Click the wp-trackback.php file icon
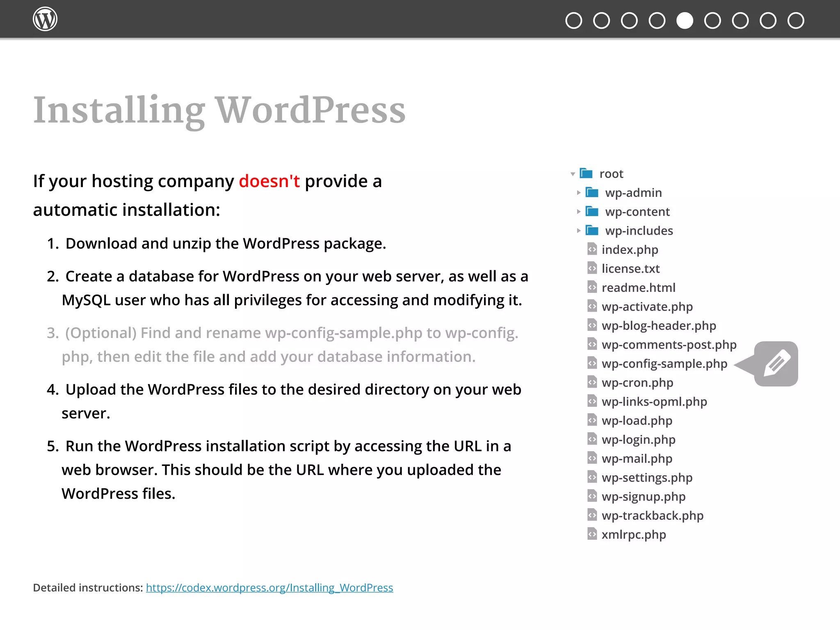The width and height of the screenshot is (840, 630). (x=592, y=515)
